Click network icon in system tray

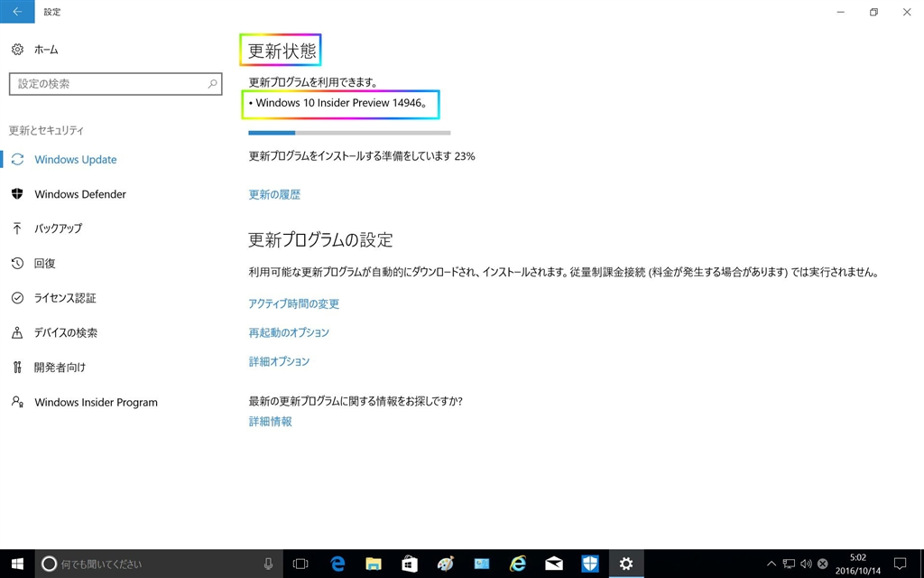click(789, 564)
